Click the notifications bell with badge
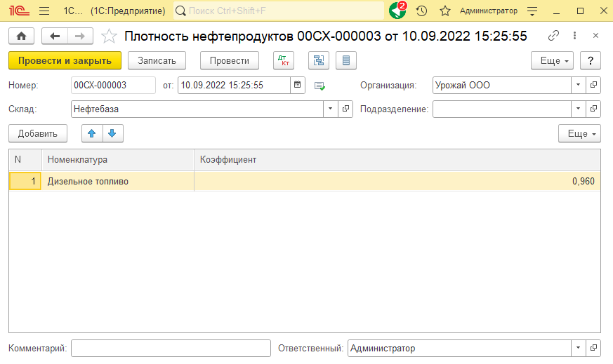The image size is (613, 364). 397,11
